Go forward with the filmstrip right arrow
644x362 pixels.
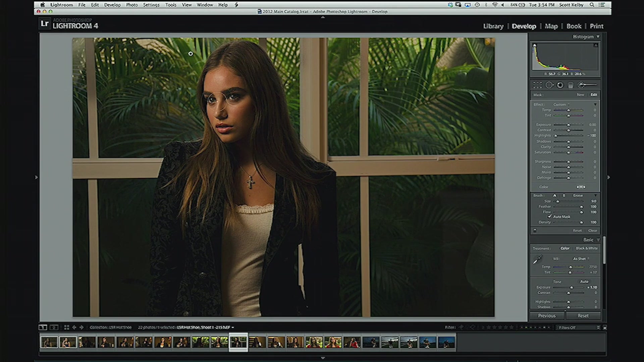82,327
